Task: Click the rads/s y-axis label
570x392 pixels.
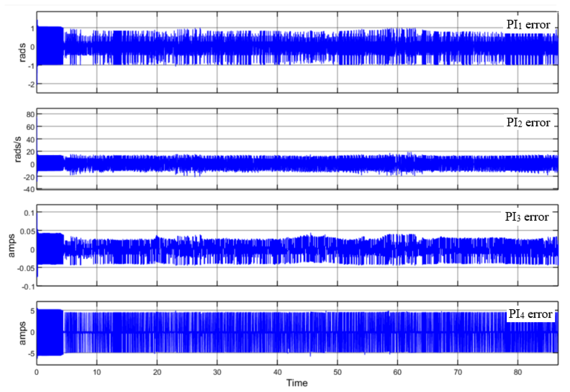Action: 18,149
